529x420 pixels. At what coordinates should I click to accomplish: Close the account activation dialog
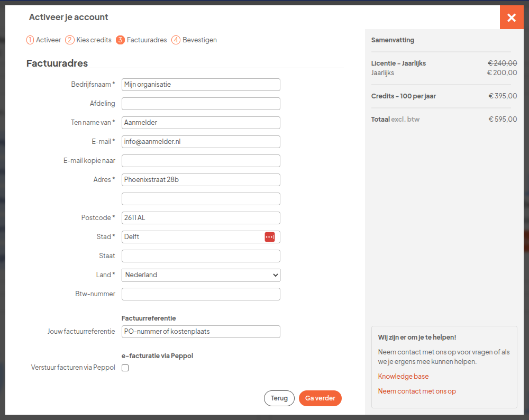512,17
